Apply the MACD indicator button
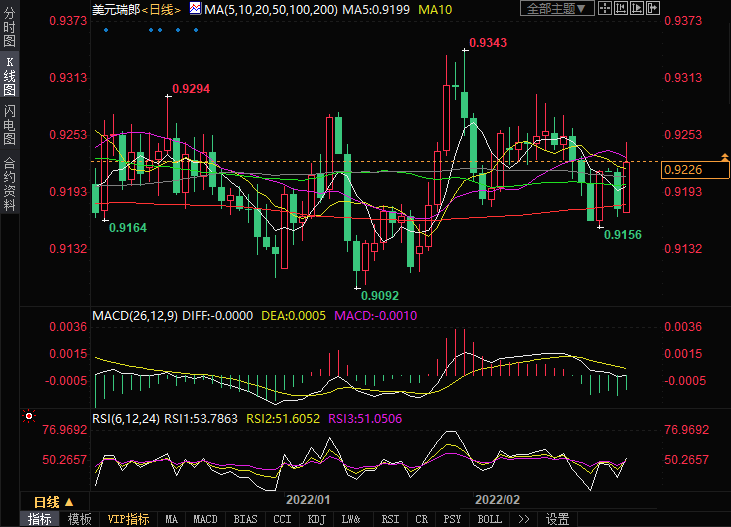731x527 pixels. [x=205, y=519]
